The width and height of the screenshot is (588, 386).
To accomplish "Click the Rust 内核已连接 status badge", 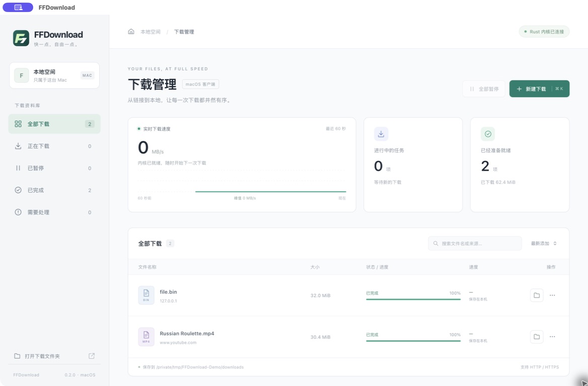I will (x=544, y=32).
